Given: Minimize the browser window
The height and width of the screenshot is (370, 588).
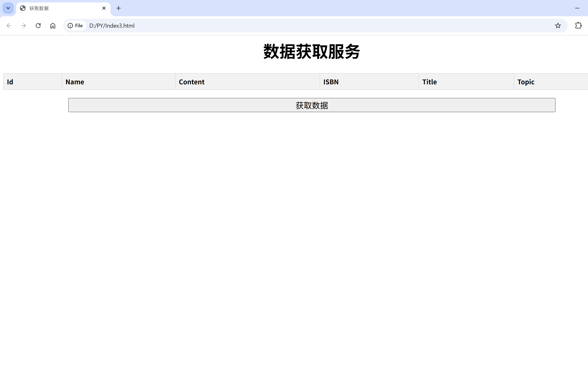Looking at the screenshot, I should coord(577,8).
